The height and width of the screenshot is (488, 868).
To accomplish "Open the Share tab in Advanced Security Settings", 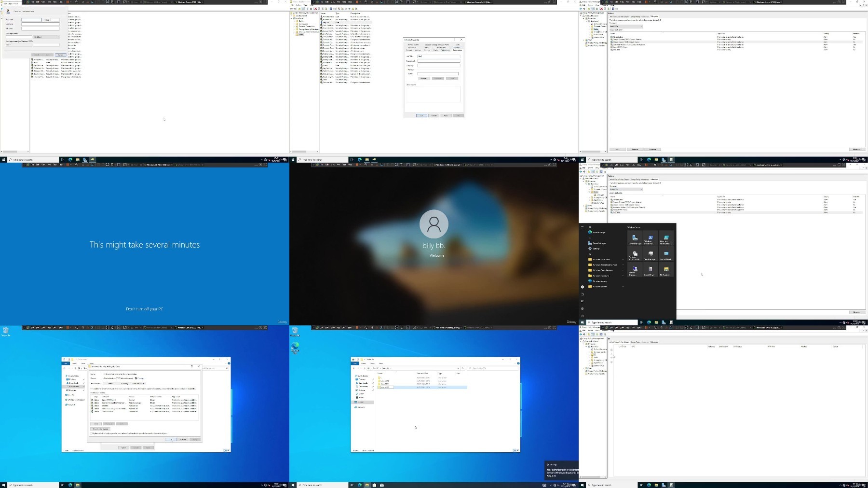I will pos(110,383).
